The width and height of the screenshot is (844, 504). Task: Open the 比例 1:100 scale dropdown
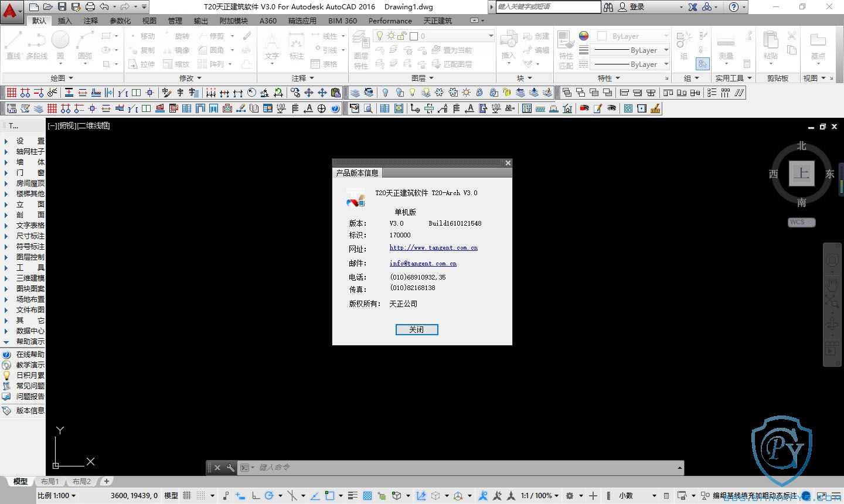click(x=57, y=496)
